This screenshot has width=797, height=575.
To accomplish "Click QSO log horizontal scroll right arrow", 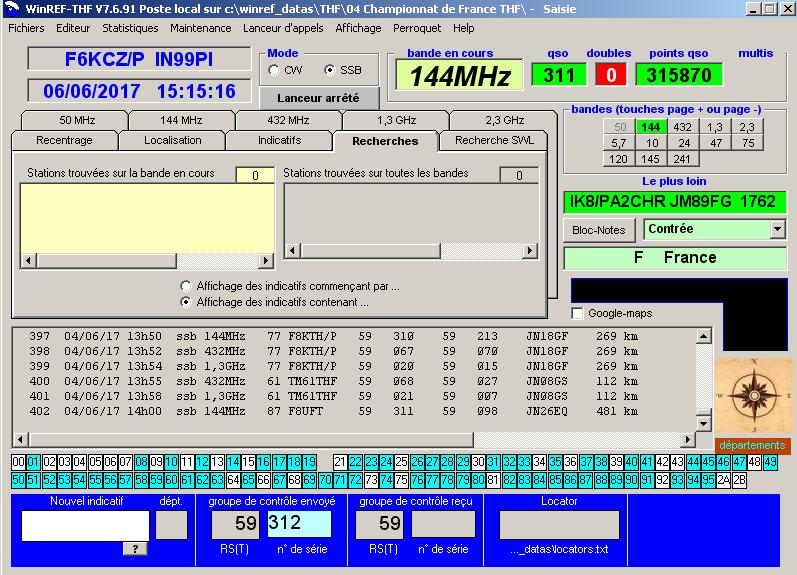I will point(688,439).
